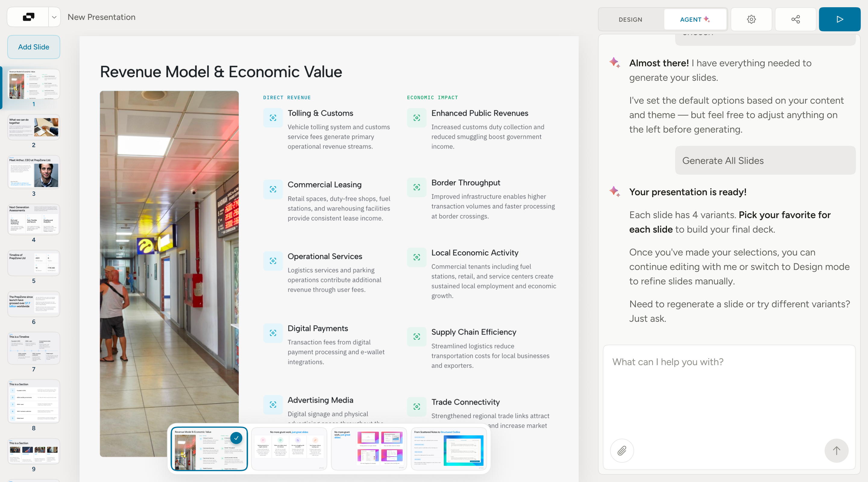Screen dimensions: 868x482
Task: Switch to the AGENT tab
Action: coord(695,20)
